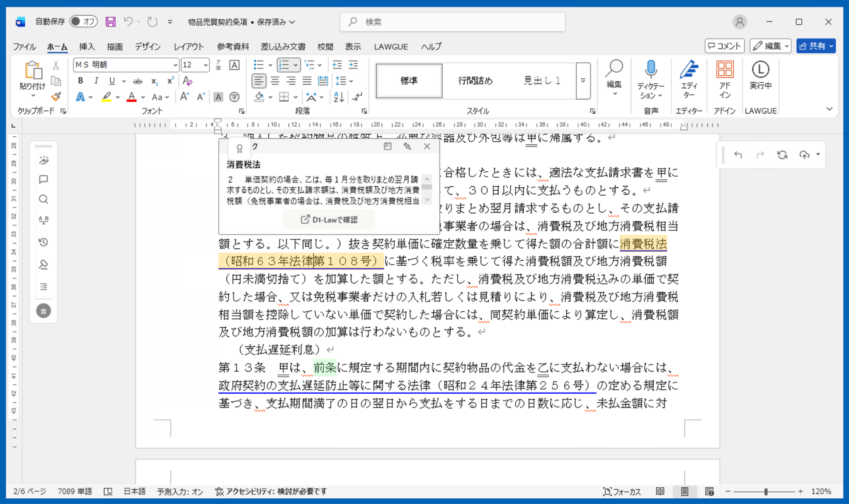Image resolution: width=849 pixels, height=504 pixels.
Task: Toggle italic formatting
Action: (96, 81)
